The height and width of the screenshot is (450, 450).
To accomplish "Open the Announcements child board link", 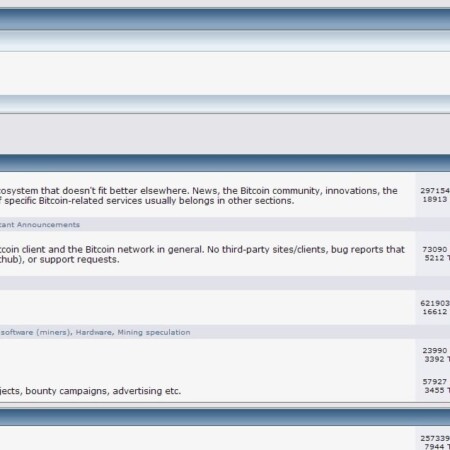I will pyautogui.click(x=48, y=225).
